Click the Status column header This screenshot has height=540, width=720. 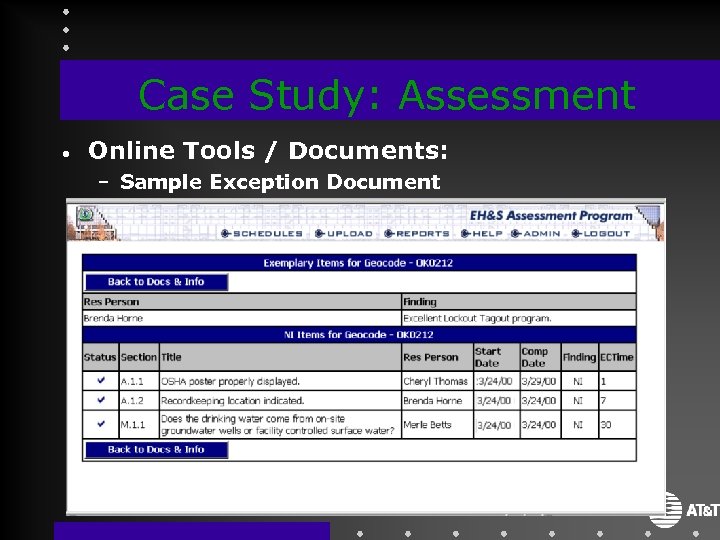pyautogui.click(x=100, y=357)
